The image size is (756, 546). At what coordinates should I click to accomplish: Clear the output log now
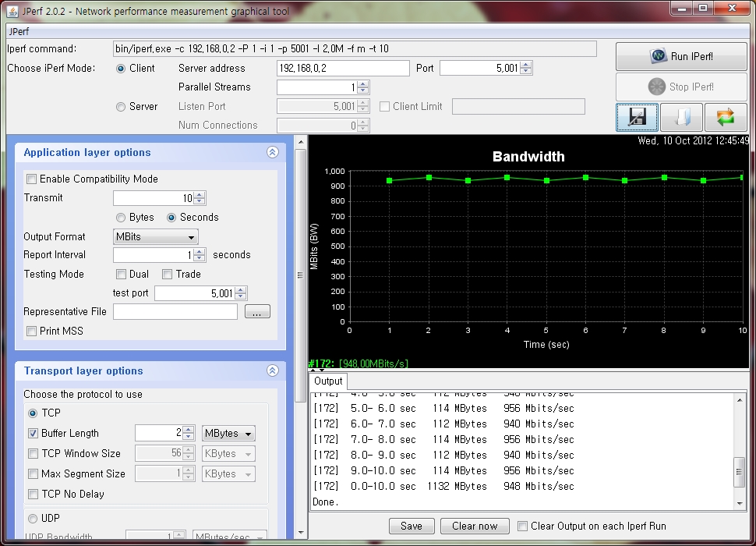pyautogui.click(x=474, y=526)
